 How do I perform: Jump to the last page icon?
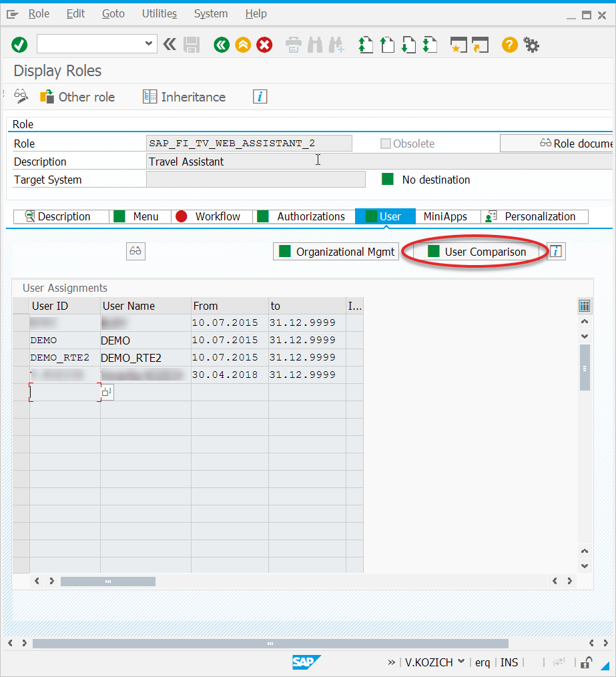click(430, 45)
